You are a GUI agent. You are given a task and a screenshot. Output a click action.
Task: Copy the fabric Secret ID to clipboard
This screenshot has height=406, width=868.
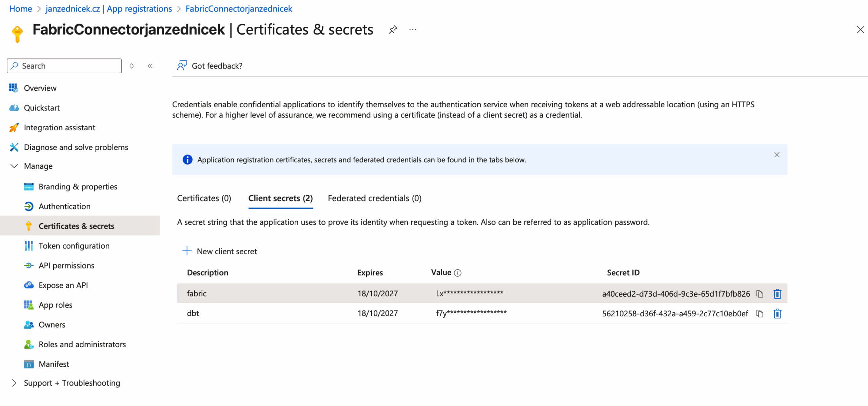(x=759, y=294)
